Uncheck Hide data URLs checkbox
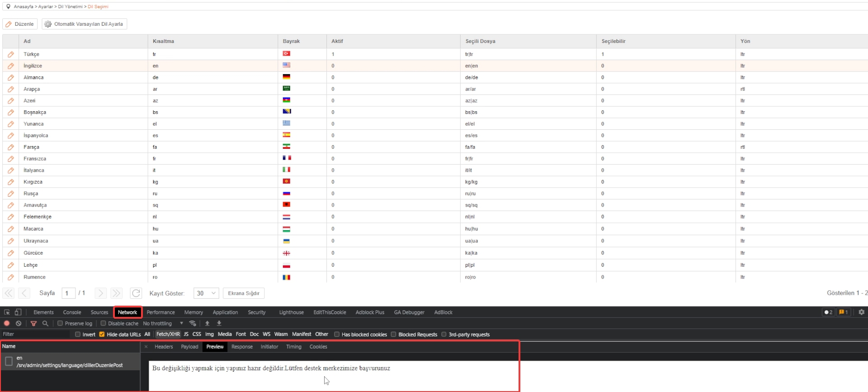Screen dimensions: 868x392 (102, 335)
